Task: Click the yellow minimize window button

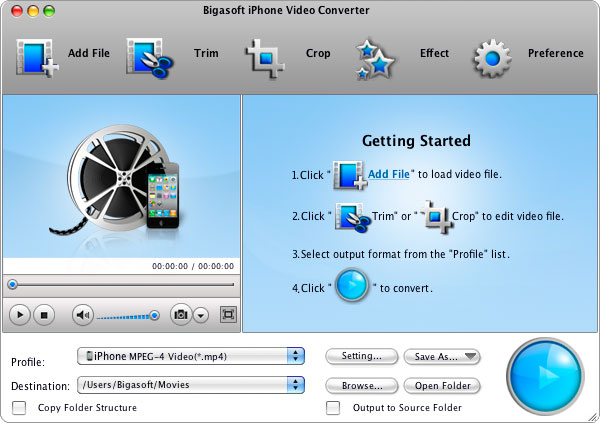Action: (x=33, y=11)
